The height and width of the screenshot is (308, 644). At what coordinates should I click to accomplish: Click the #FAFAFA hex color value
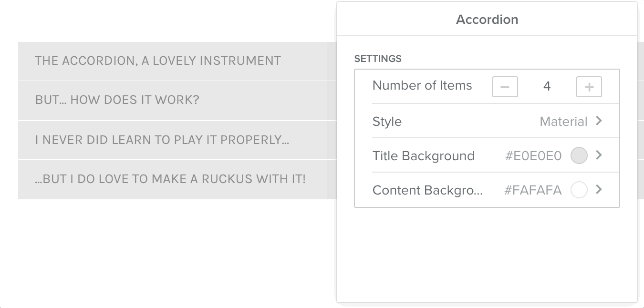coord(533,190)
